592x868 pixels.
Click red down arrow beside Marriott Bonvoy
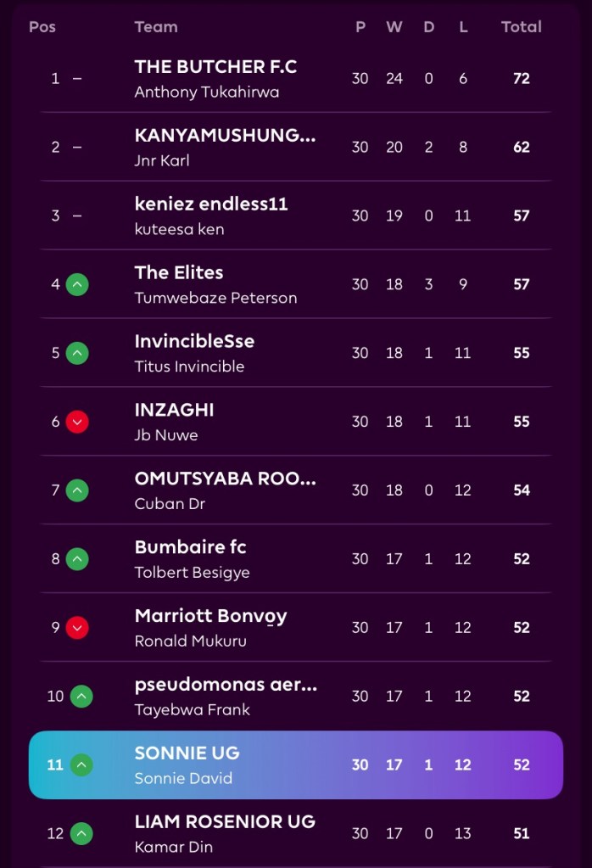pyautogui.click(x=77, y=628)
